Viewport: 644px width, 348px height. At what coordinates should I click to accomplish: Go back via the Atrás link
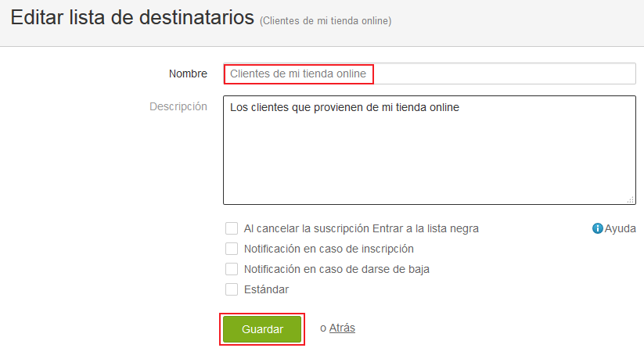click(342, 328)
